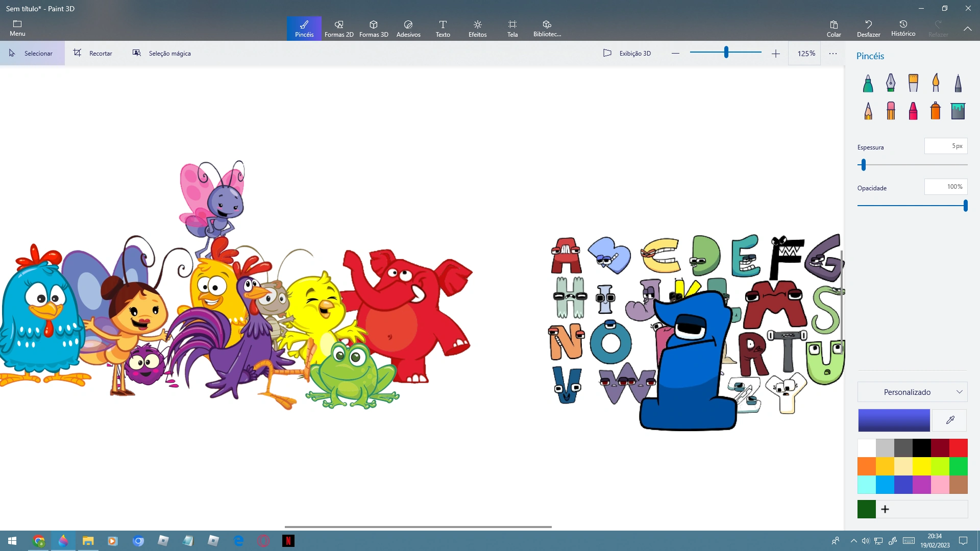This screenshot has width=980, height=551.
Task: Enable Seleção mágica tool
Action: (x=162, y=53)
